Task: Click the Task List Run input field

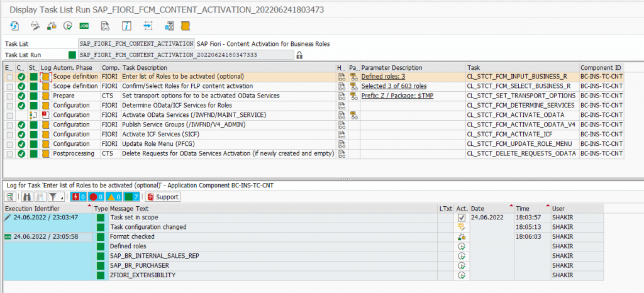Action: [186, 55]
